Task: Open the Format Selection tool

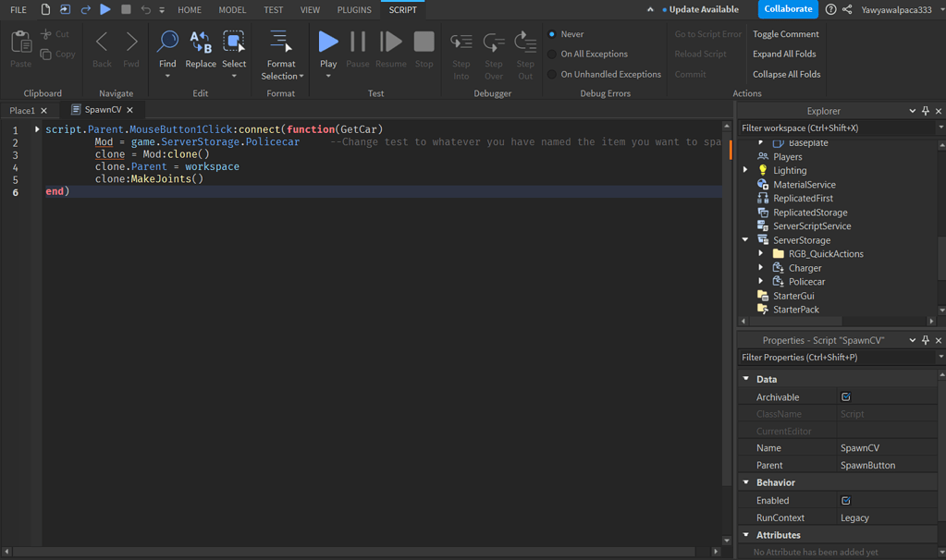Action: 281,53
